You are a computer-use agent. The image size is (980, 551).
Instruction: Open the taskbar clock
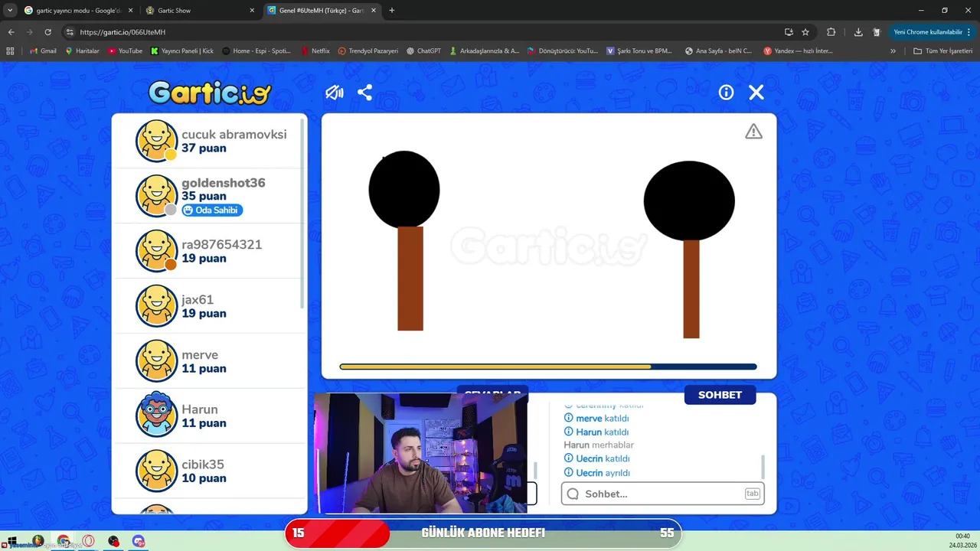[962, 541]
